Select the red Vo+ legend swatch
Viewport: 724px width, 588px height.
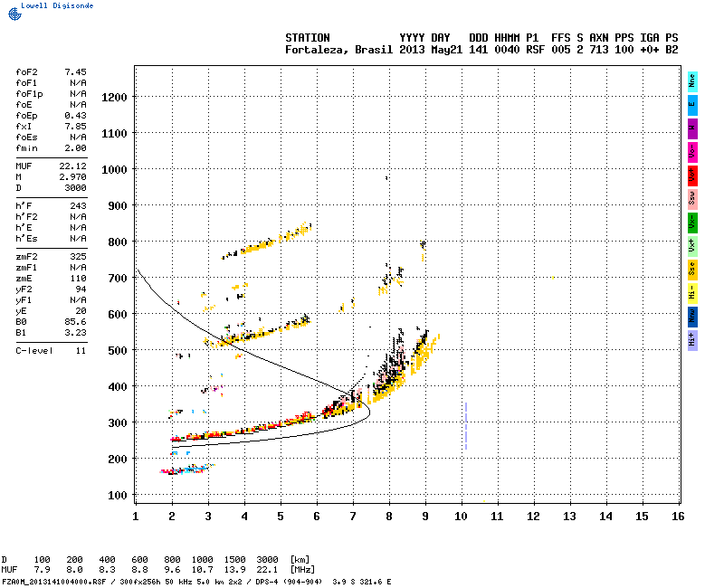coord(692,175)
